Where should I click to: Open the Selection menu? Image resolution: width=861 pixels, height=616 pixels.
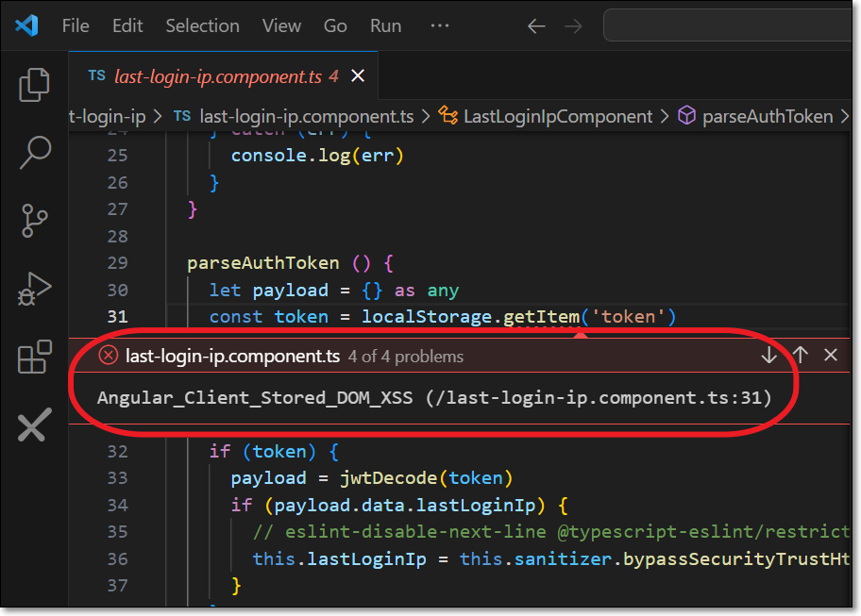[x=203, y=25]
